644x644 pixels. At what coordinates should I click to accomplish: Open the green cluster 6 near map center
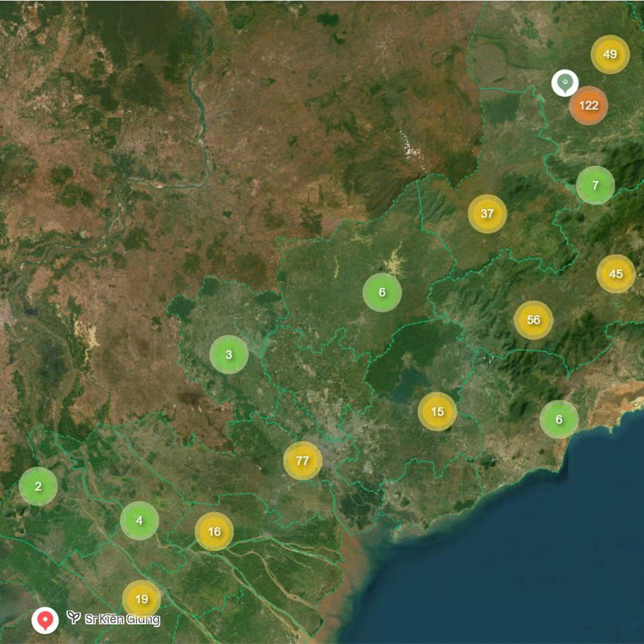click(382, 292)
